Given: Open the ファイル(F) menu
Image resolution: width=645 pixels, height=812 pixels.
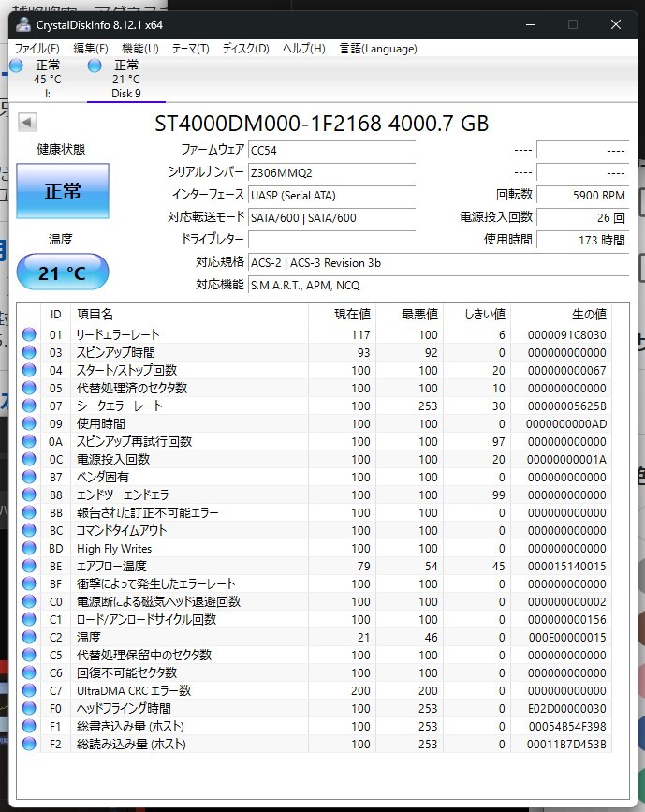Looking at the screenshot, I should [37, 48].
